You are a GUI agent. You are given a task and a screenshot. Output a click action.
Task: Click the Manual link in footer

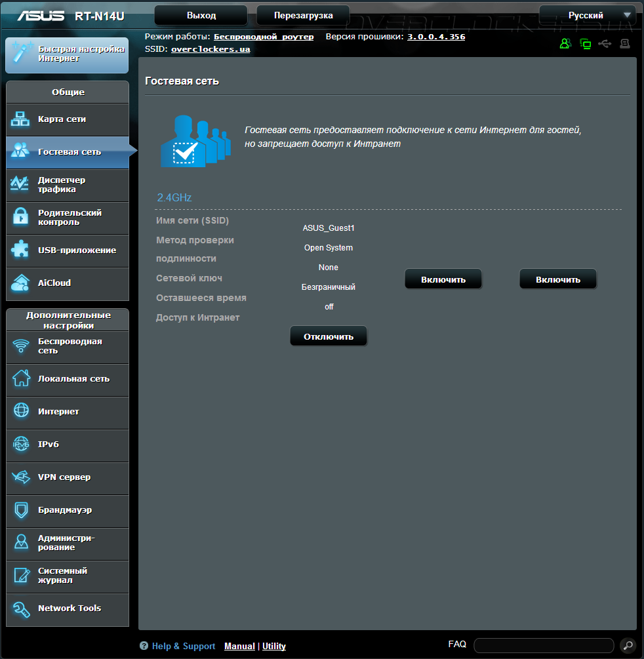239,646
